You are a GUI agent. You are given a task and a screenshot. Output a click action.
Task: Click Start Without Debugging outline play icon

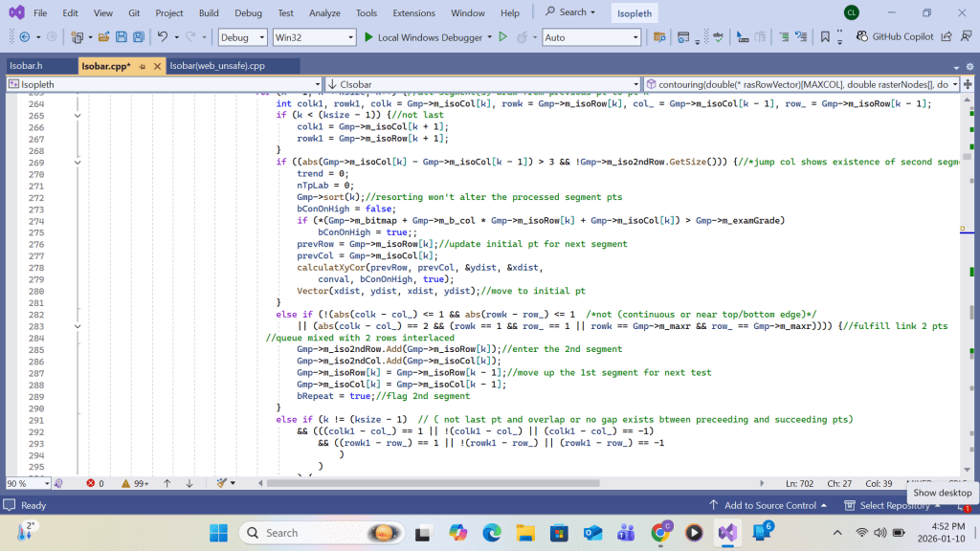click(502, 37)
